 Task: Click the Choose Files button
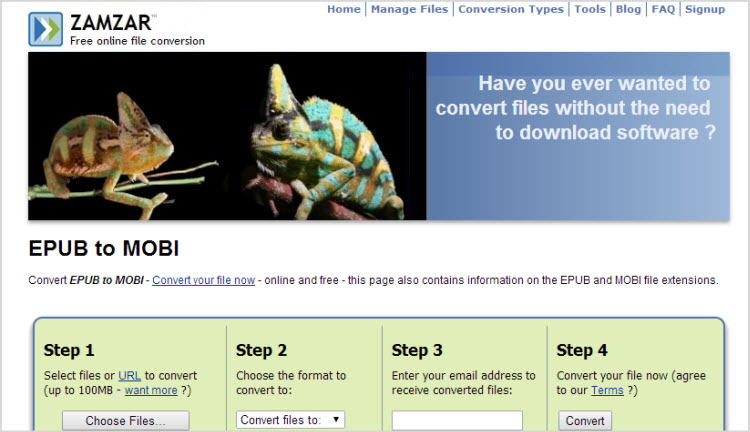126,421
